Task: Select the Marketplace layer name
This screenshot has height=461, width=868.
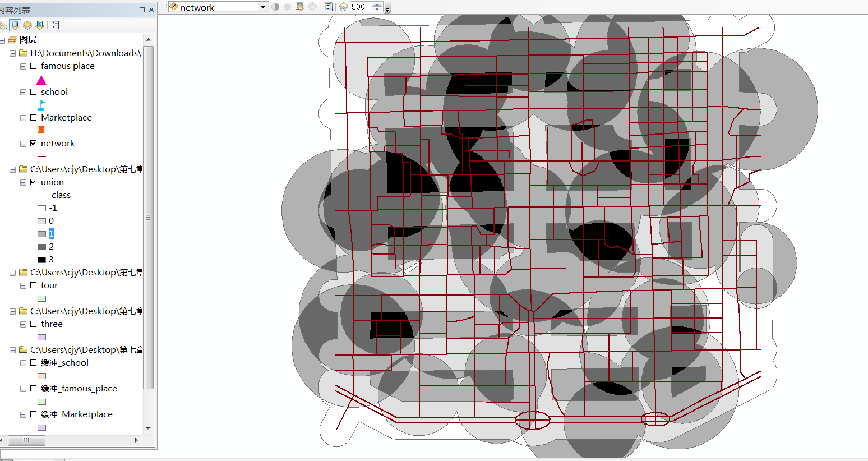Action: (x=66, y=118)
